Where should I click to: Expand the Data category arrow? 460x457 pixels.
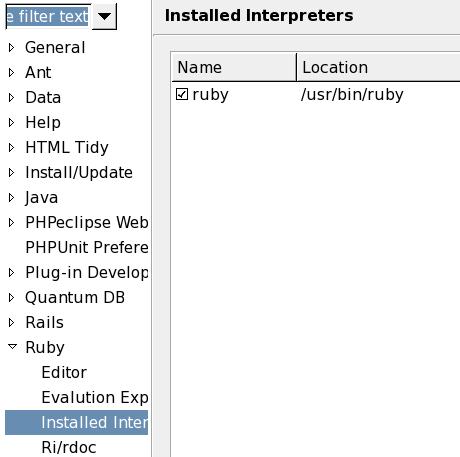[11, 98]
